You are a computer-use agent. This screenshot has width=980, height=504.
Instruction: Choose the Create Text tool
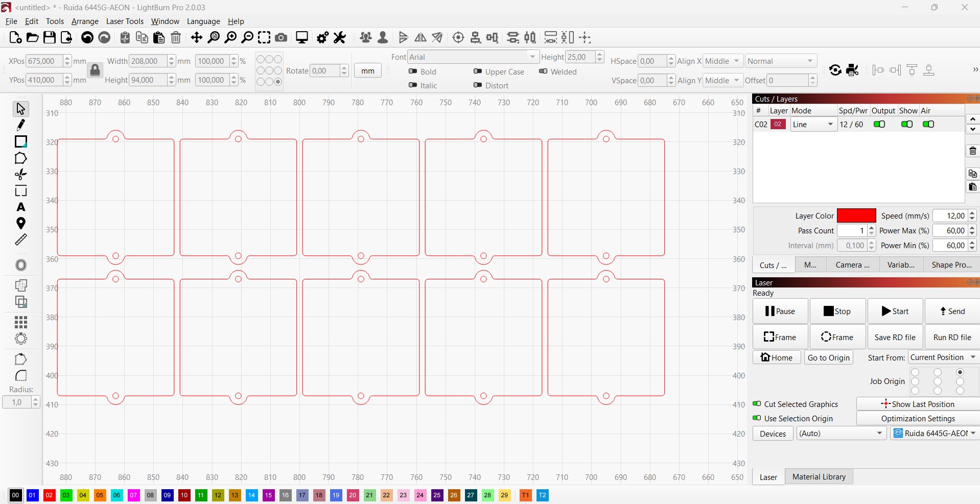tap(21, 207)
